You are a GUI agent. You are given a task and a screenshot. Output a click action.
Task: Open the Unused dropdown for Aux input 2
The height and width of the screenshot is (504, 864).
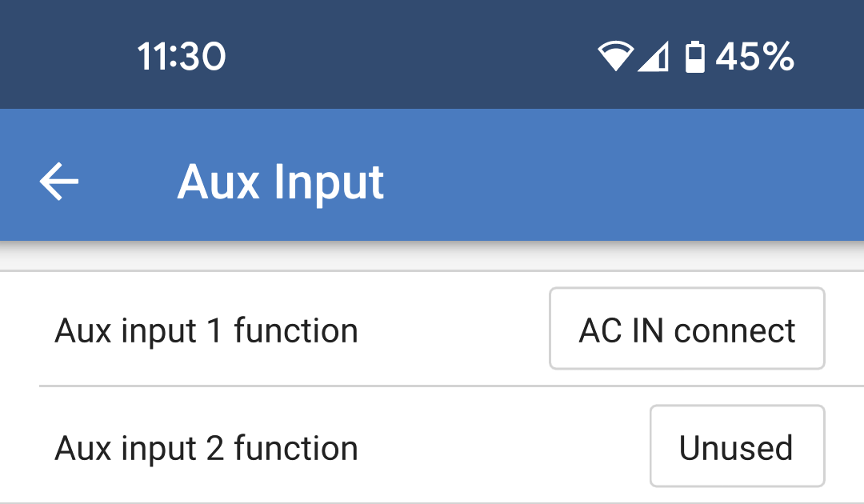(x=736, y=446)
